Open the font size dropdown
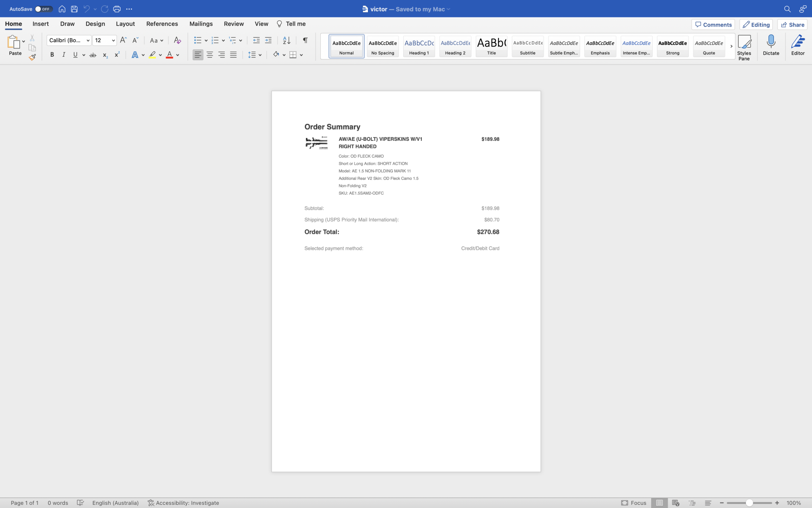This screenshot has height=508, width=812. (x=113, y=40)
